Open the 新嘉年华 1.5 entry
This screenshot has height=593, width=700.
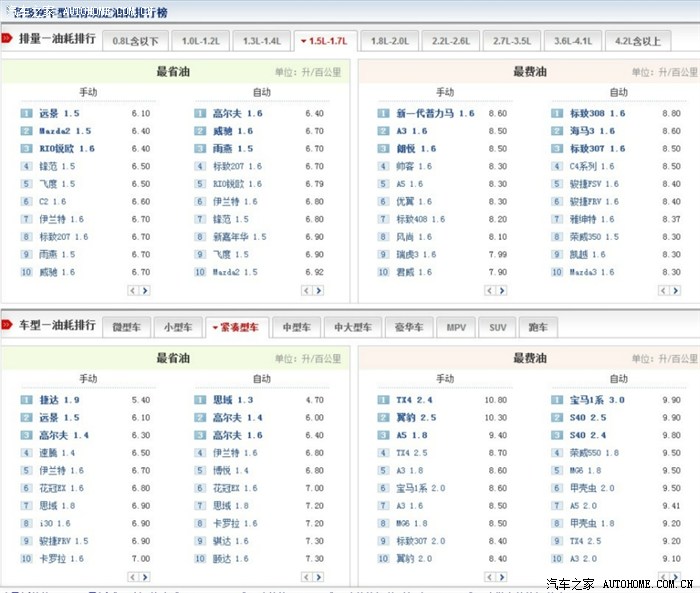(240, 237)
